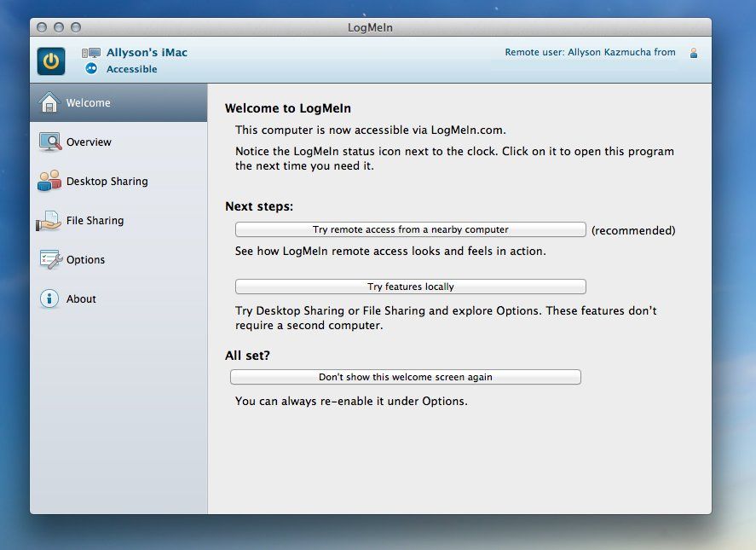
Task: Click the computer icons next to Allyson's iMac
Action: pyautogui.click(x=90, y=51)
